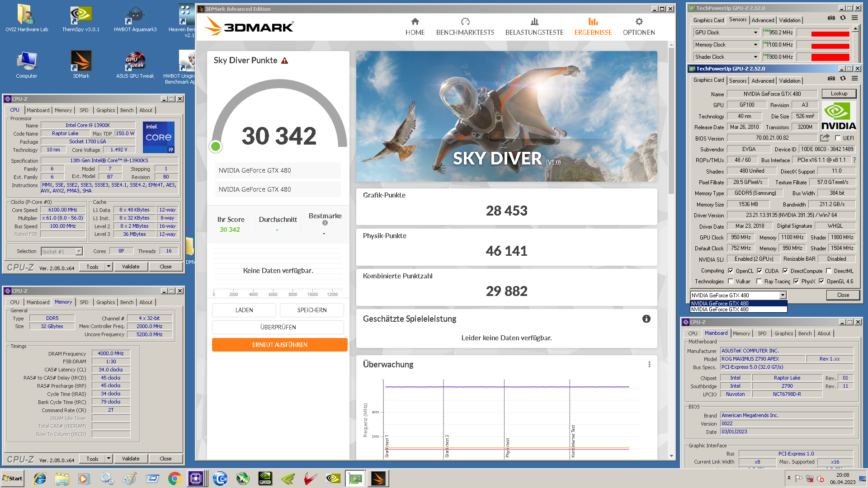Viewport: 868px width, 488px height.
Task: Toggle the DirectML checkbox
Action: [x=829, y=271]
